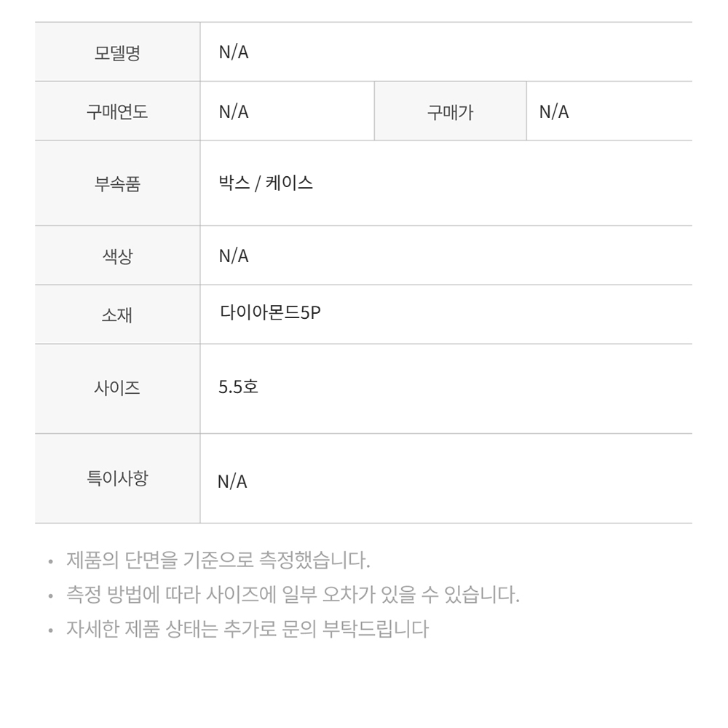
Task: Click the note about 단면을 기준으로 측정
Action: pyautogui.click(x=218, y=560)
